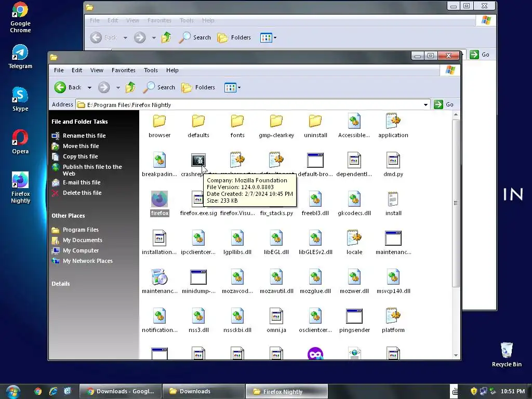
Task: Open the Tools menu in front window
Action: pyautogui.click(x=151, y=70)
